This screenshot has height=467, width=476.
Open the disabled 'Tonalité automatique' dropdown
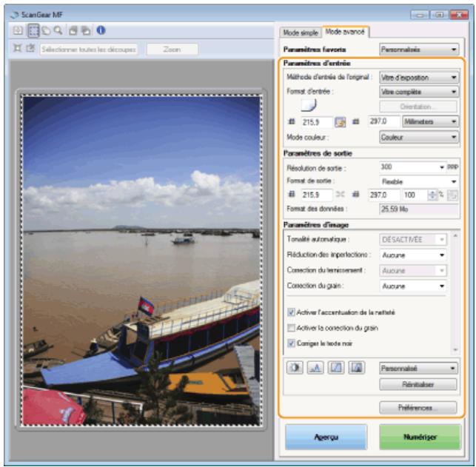413,240
